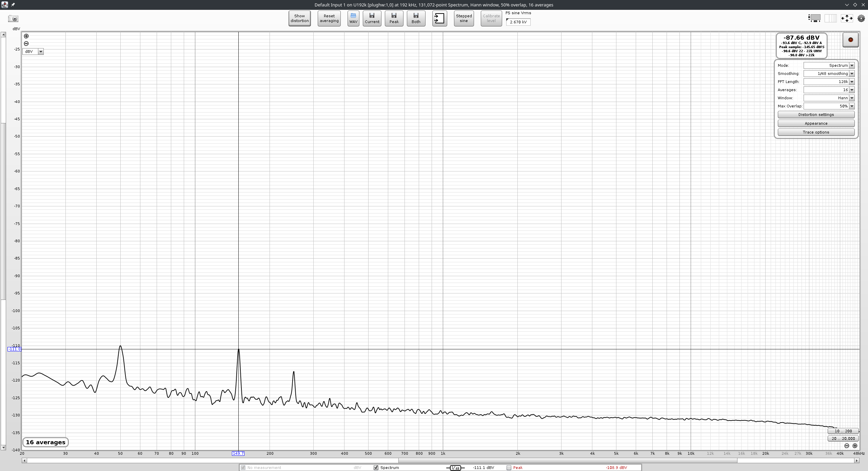Set frequency range to 10 .. 200

[843, 431]
